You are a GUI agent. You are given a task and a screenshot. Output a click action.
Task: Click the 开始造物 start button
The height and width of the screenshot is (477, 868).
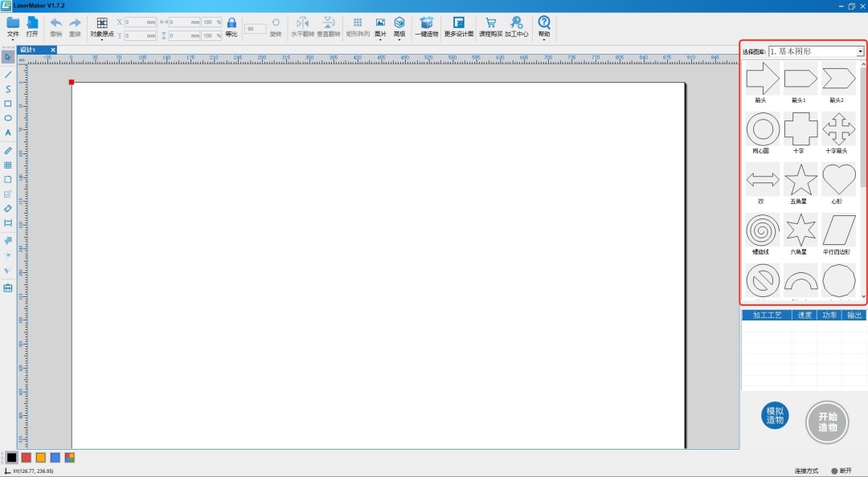coord(827,422)
